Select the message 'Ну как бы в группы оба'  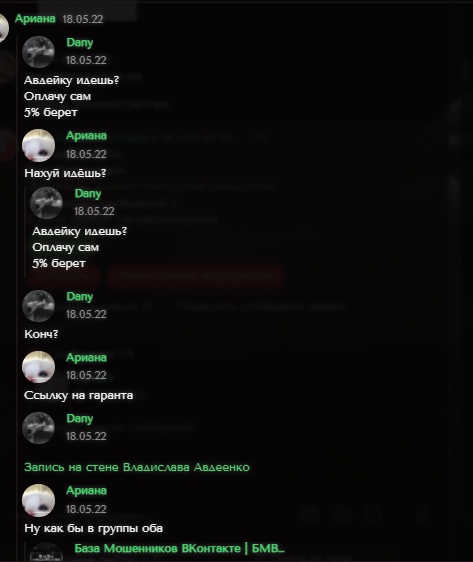[x=94, y=528]
